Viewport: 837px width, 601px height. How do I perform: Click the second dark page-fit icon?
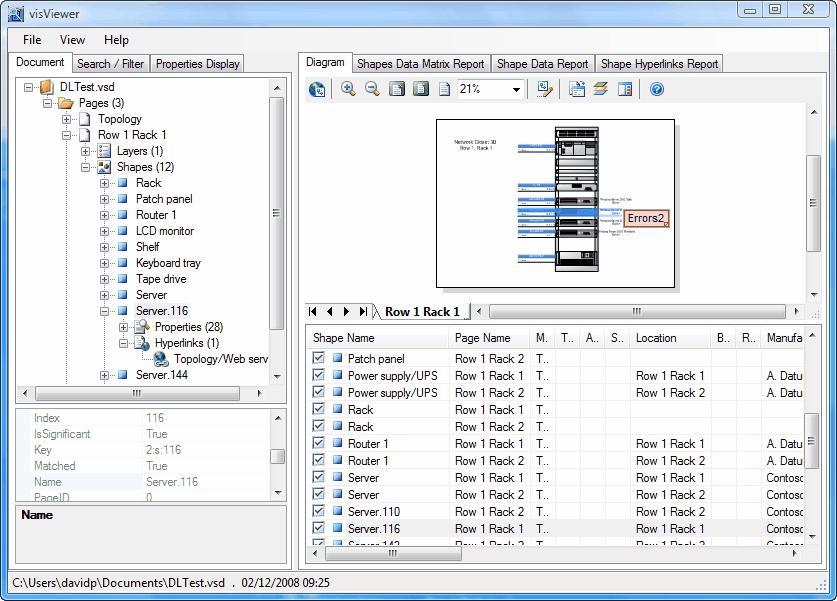pyautogui.click(x=421, y=89)
